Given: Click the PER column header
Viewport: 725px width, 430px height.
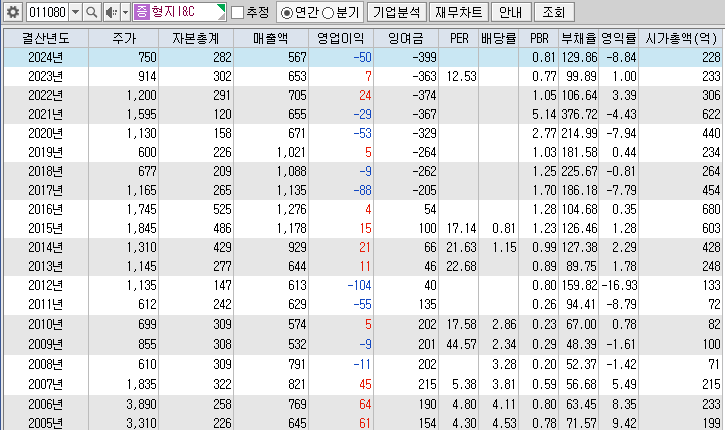Looking at the screenshot, I should [459, 38].
